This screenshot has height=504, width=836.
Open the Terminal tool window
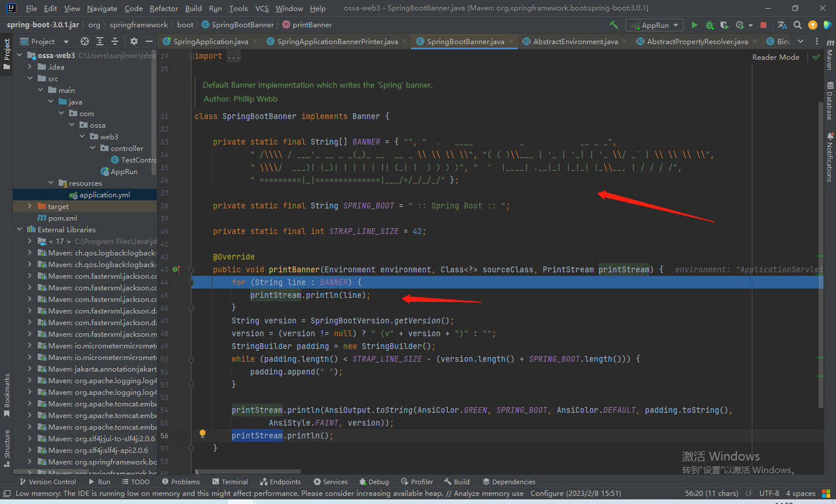click(230, 481)
